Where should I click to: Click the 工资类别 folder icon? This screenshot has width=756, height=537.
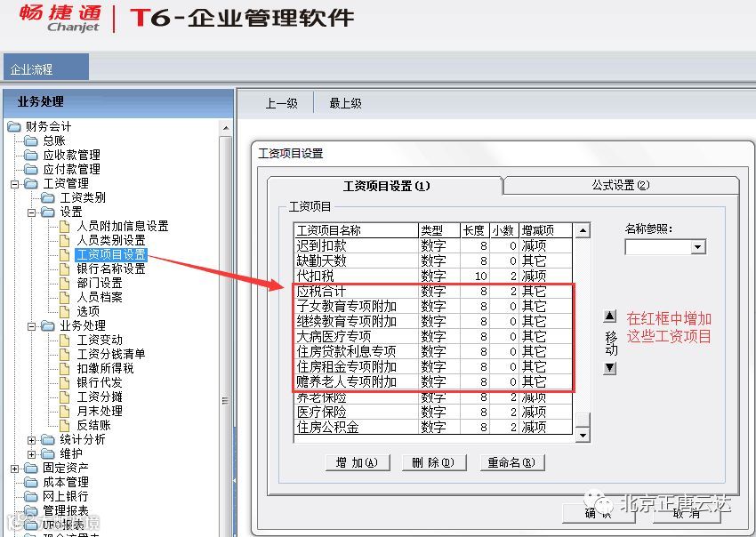(x=48, y=197)
